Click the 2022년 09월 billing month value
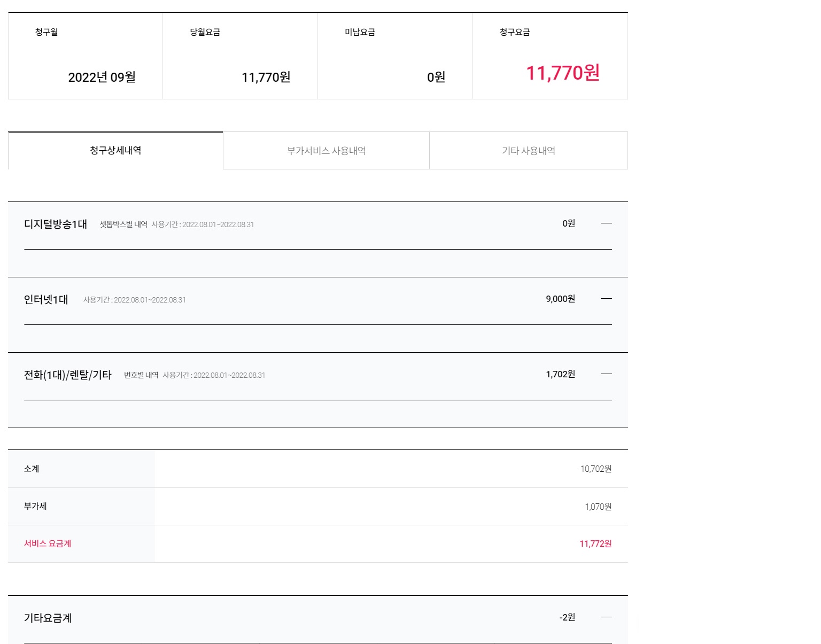Image resolution: width=821 pixels, height=644 pixels. click(102, 77)
